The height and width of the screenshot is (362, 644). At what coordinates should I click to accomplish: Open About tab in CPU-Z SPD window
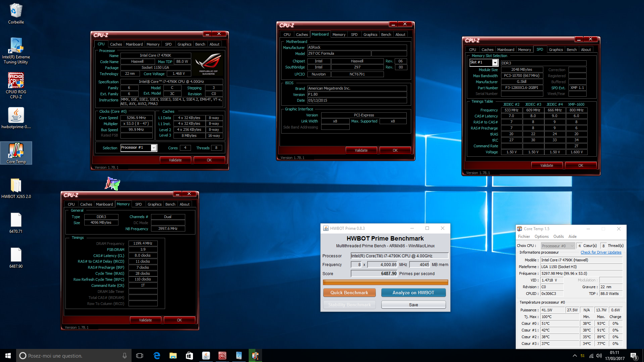(586, 50)
